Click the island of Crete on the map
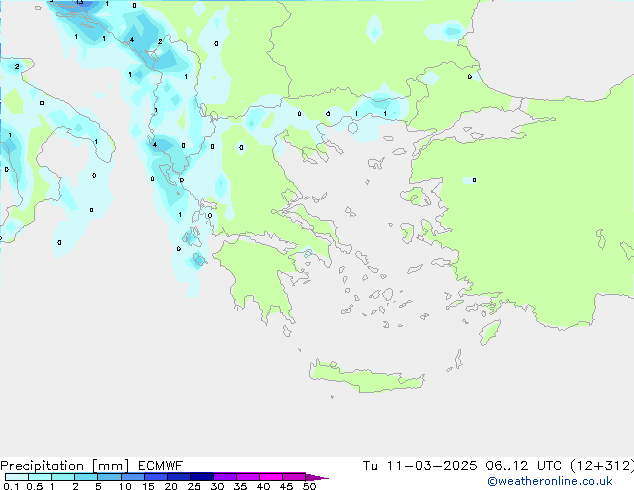634x490 pixels. point(366,376)
